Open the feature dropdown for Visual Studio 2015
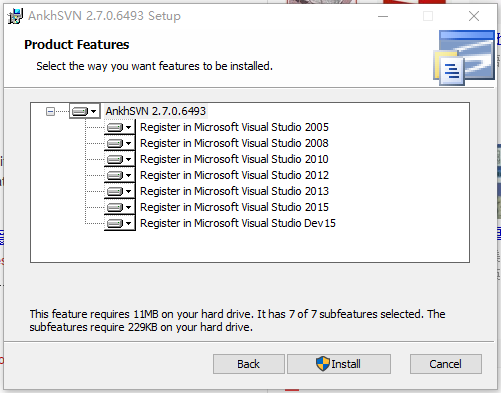 point(120,207)
